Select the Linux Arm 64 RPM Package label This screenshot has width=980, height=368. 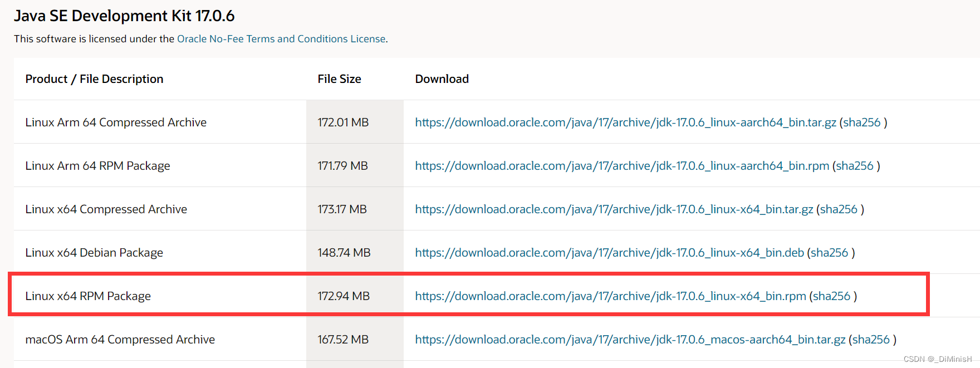pyautogui.click(x=97, y=166)
